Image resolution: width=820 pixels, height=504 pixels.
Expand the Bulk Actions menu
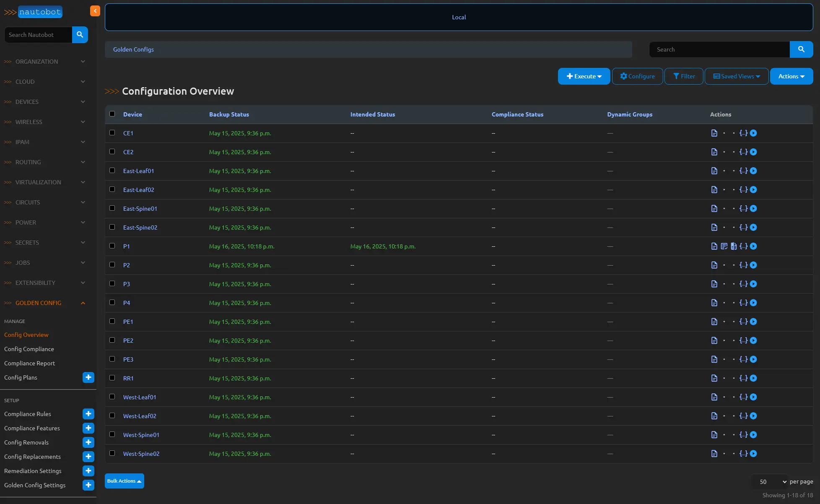click(x=124, y=481)
